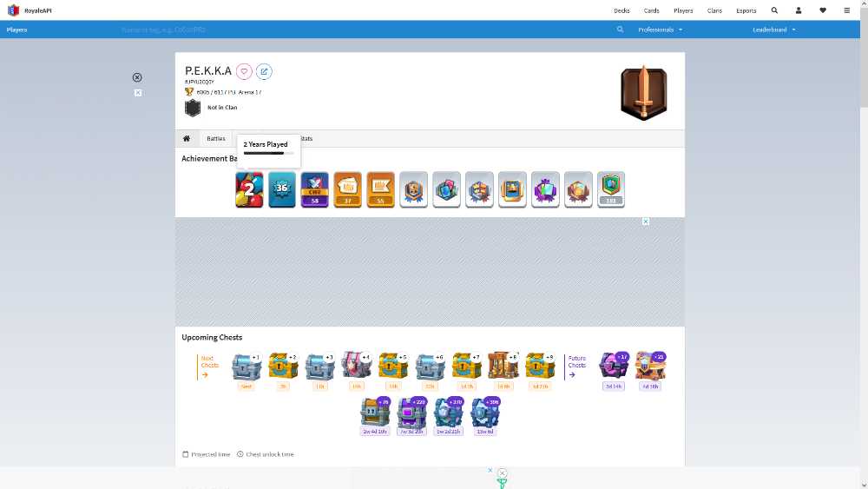Open the Home tab icon
The width and height of the screenshot is (868, 489).
[x=187, y=138]
